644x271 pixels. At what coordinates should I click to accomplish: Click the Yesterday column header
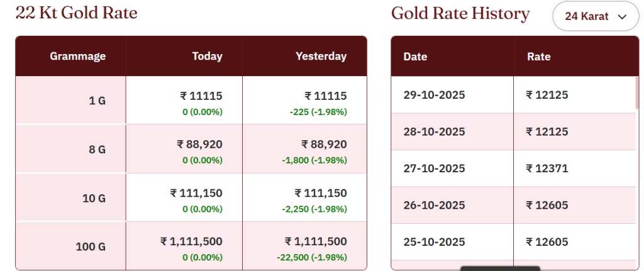321,57
